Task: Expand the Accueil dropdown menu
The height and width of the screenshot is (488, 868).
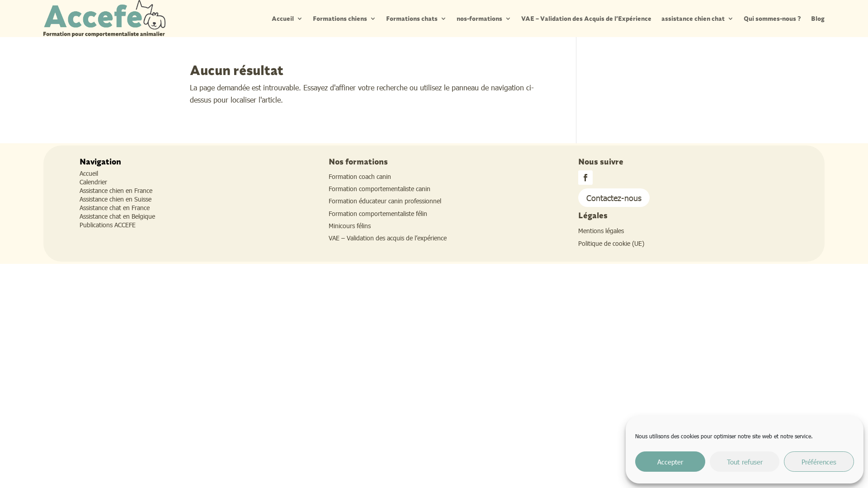Action: tap(286, 19)
